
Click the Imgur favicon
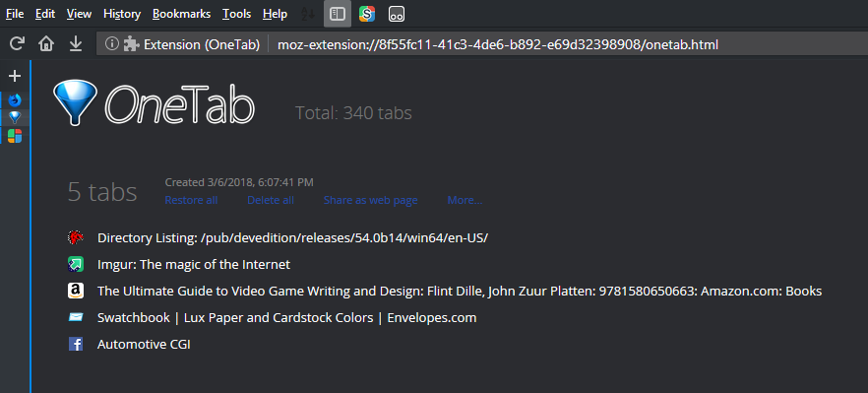click(x=75, y=264)
